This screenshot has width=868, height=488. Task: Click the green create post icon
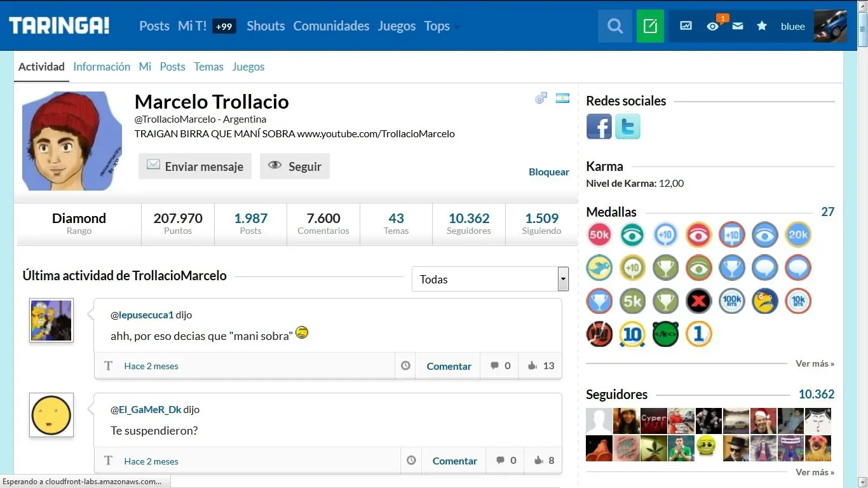[650, 26]
